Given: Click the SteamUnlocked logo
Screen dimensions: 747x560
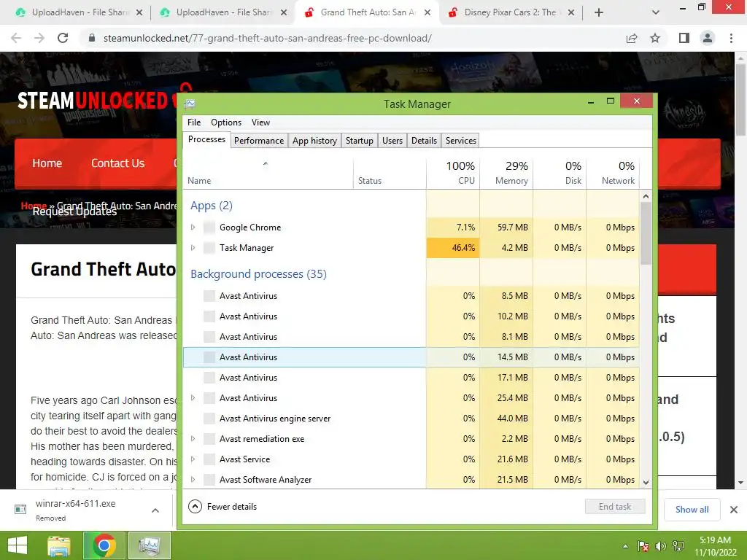Looking at the screenshot, I should click(96, 99).
